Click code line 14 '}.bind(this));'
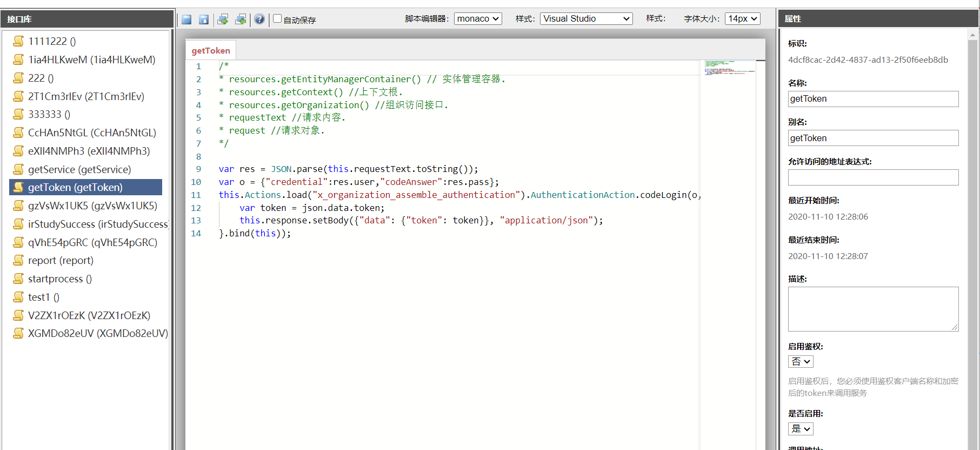Viewport: 980px width, 450px height. coord(255,233)
